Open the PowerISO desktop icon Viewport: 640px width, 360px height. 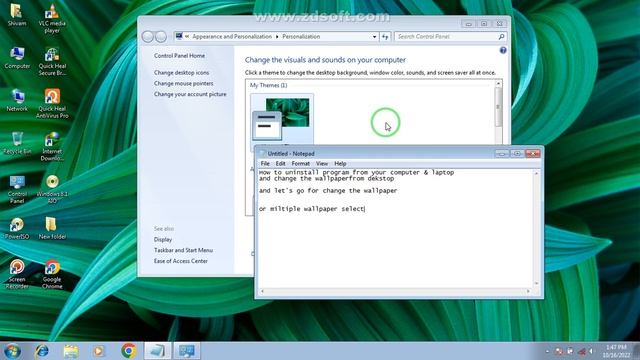tap(17, 228)
